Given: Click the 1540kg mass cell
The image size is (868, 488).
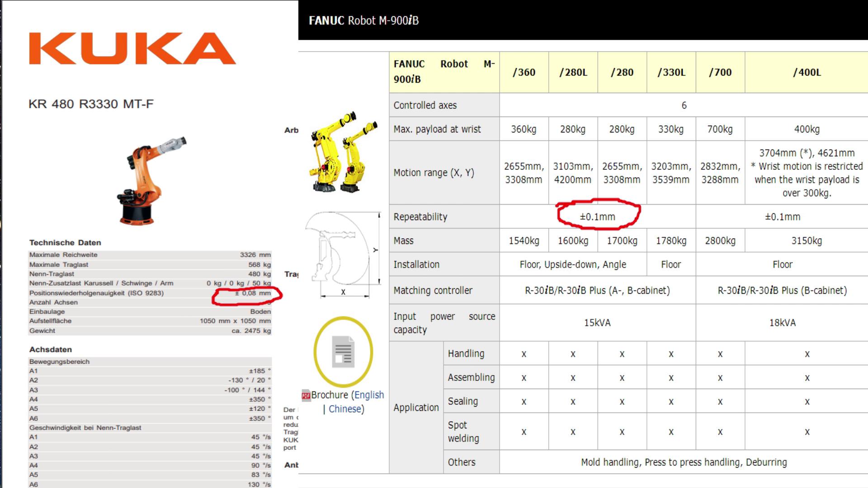Looking at the screenshot, I should [524, 241].
